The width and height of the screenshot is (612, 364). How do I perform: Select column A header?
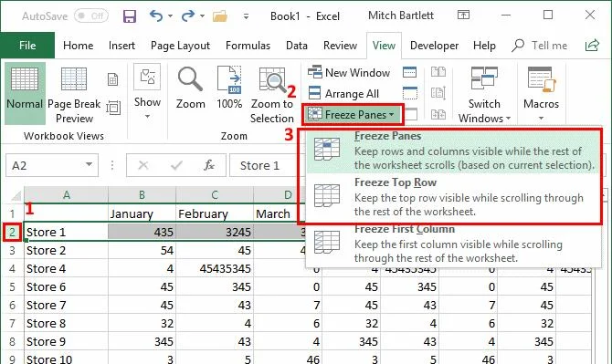(66, 195)
